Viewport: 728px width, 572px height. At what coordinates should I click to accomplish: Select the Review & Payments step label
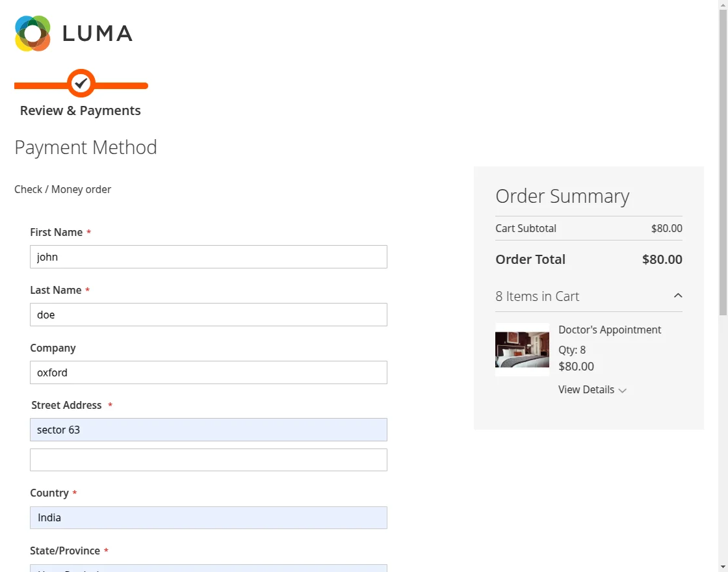pyautogui.click(x=81, y=110)
